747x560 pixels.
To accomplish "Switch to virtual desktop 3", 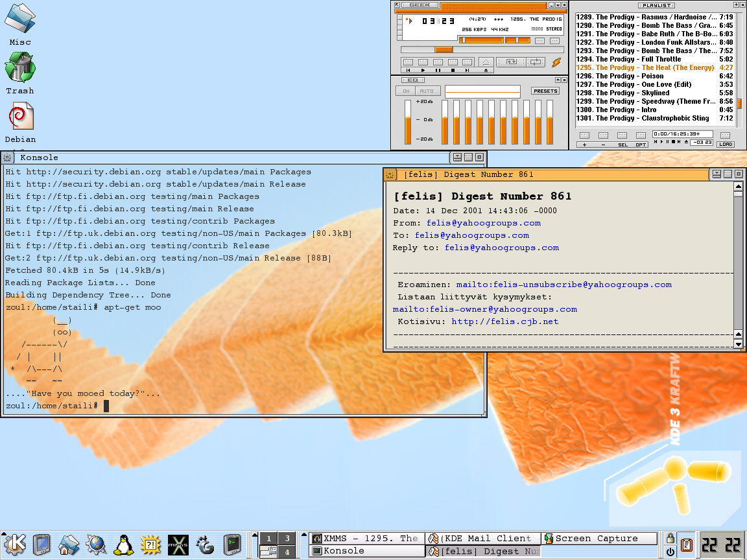I will tap(287, 539).
